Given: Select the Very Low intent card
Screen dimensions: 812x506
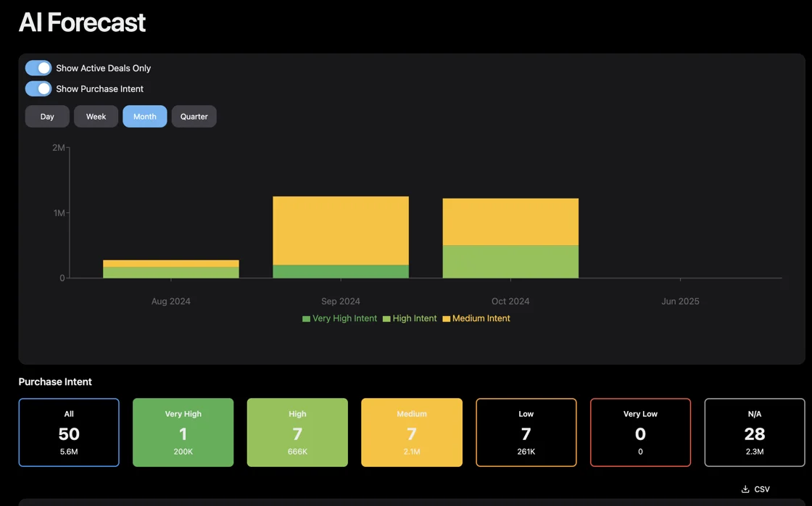Looking at the screenshot, I should tap(640, 432).
